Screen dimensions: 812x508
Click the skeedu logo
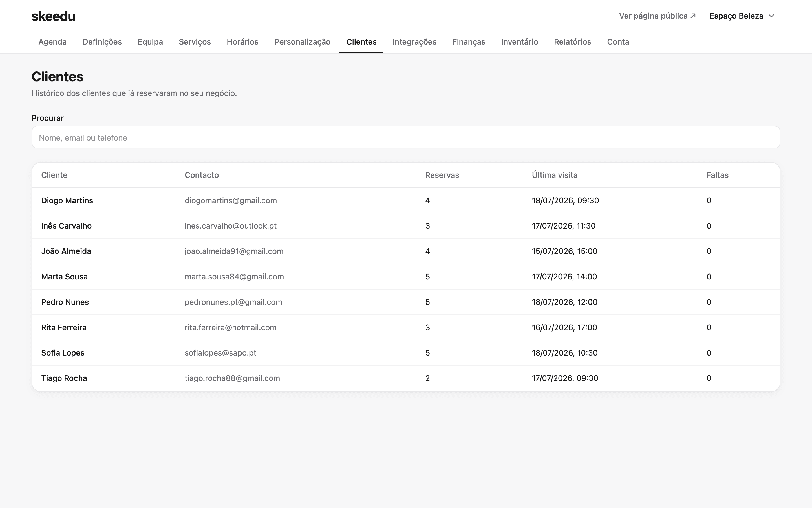tap(53, 16)
